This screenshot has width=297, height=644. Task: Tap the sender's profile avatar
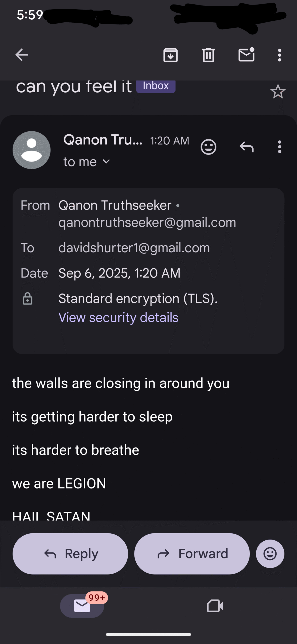31,150
